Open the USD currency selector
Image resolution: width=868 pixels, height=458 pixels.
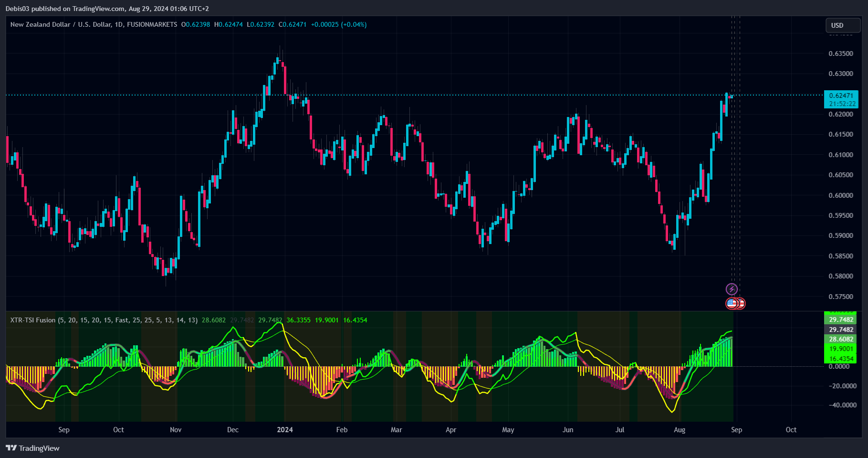pos(843,25)
